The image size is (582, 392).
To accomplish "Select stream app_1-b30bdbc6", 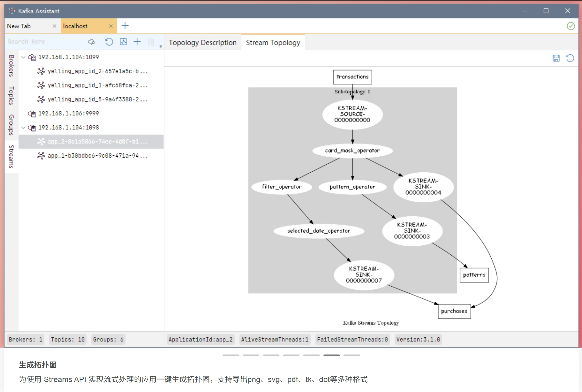I will (x=98, y=156).
